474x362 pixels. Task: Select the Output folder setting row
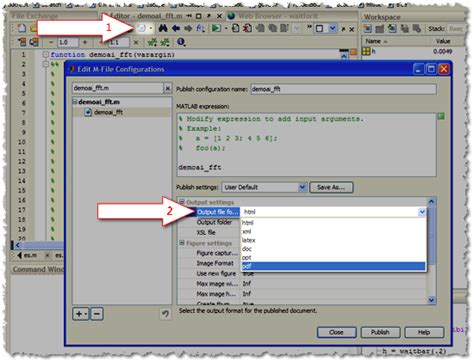[x=214, y=222]
